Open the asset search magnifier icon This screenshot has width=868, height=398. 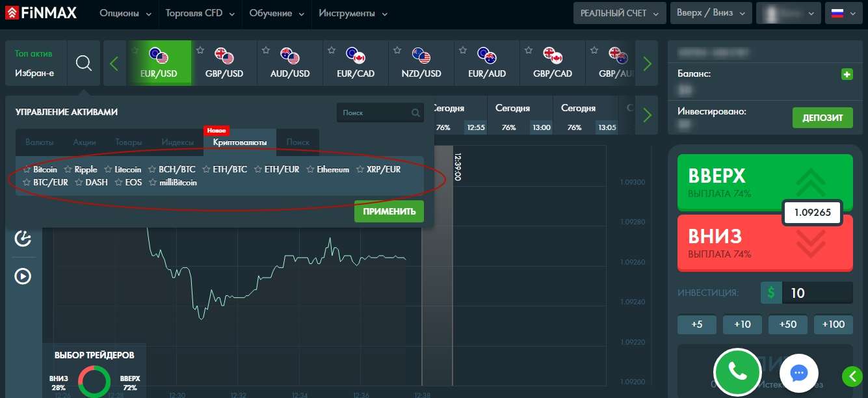click(x=84, y=63)
